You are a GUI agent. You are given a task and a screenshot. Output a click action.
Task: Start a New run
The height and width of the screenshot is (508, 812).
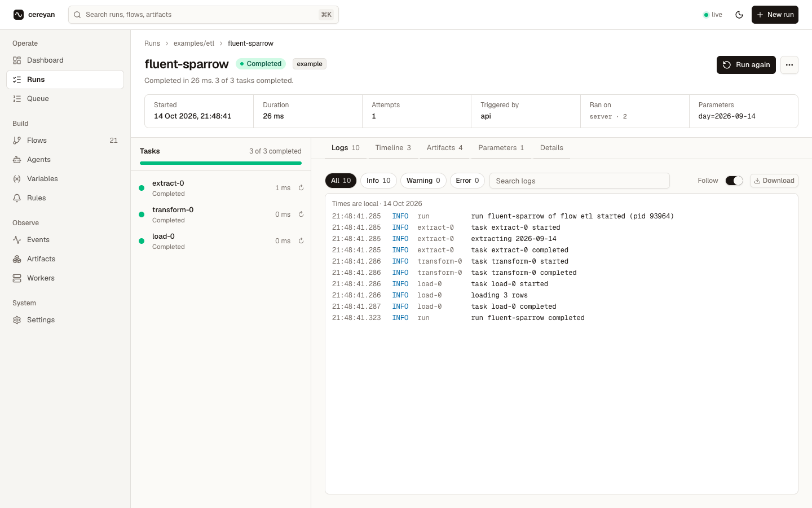(775, 15)
